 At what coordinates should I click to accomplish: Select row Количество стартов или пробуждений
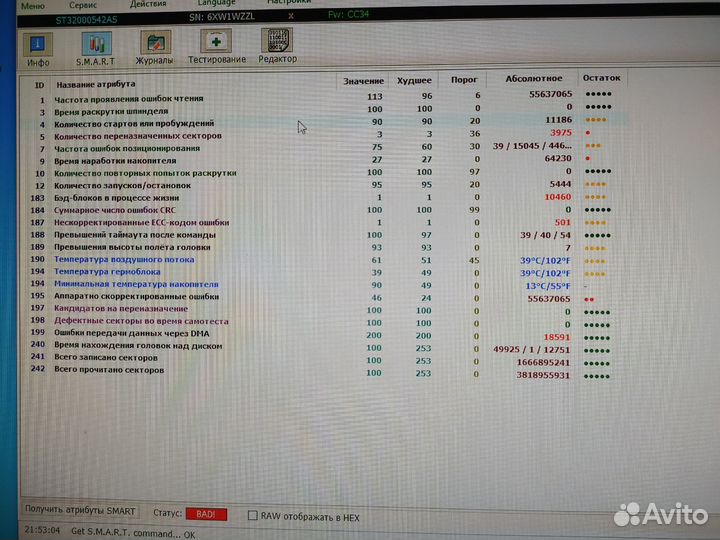pos(324,122)
